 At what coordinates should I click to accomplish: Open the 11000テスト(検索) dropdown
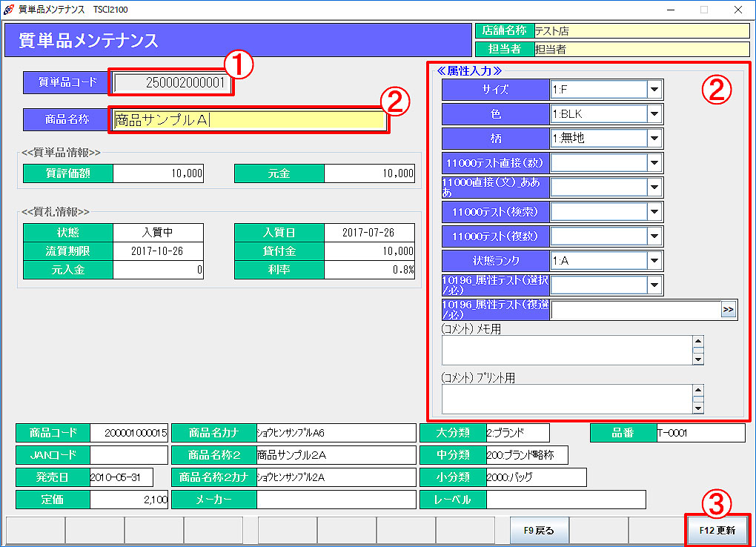point(654,212)
